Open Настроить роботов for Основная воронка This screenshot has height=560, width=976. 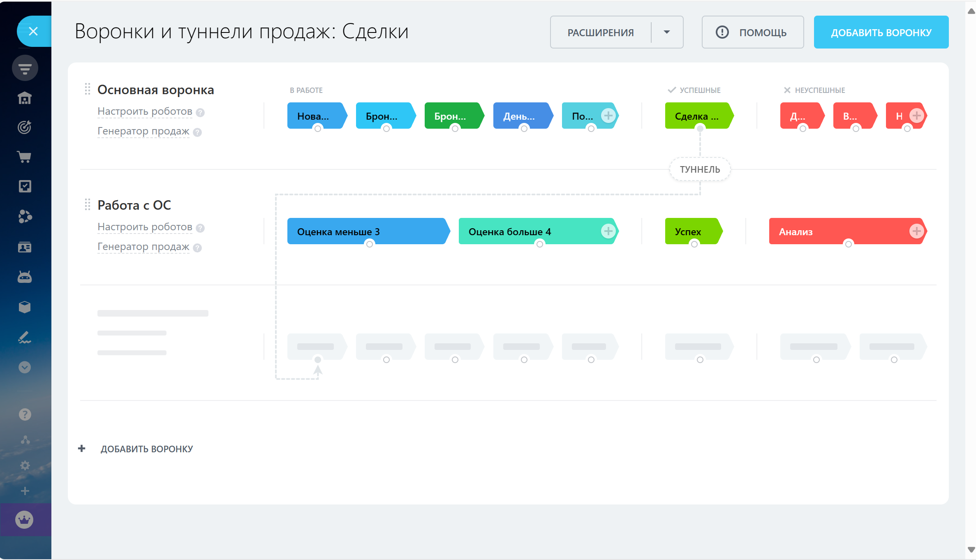coord(145,111)
